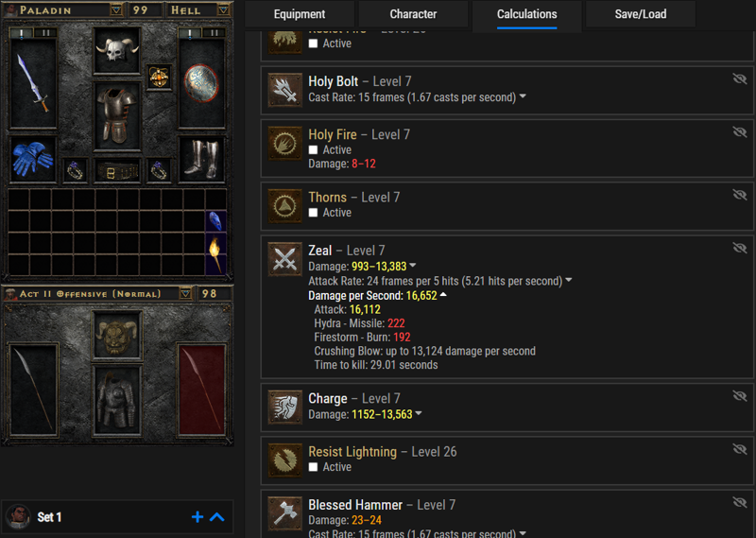
Task: Click the character level 99 field
Action: tap(140, 10)
